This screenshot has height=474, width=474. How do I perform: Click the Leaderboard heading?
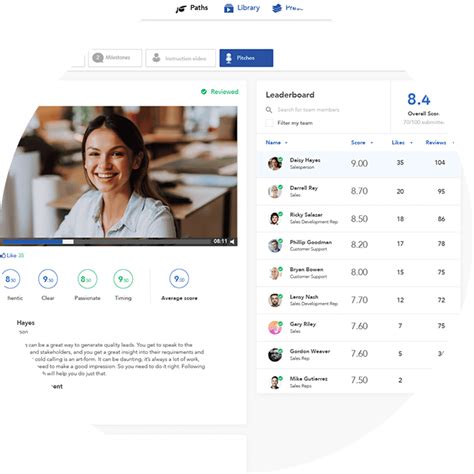(x=290, y=95)
